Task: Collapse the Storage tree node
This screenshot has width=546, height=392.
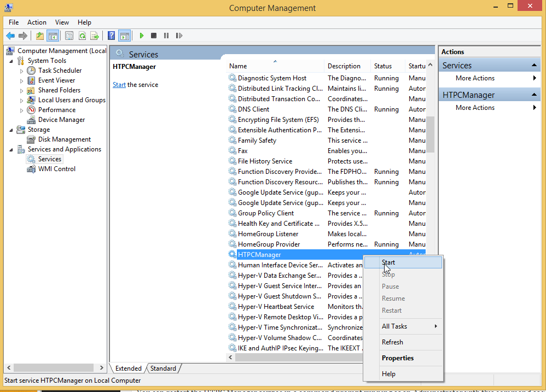Action: click(x=11, y=130)
